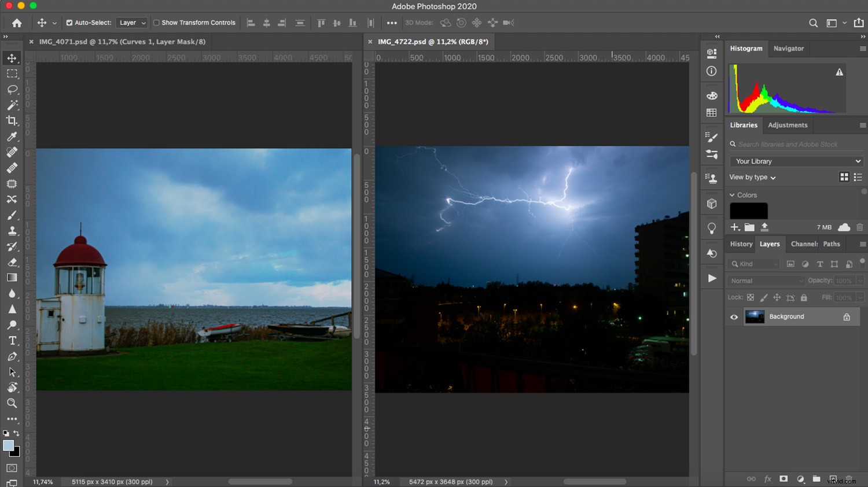The height and width of the screenshot is (487, 868).
Task: Choose the Clone Stamp tool
Action: click(12, 231)
